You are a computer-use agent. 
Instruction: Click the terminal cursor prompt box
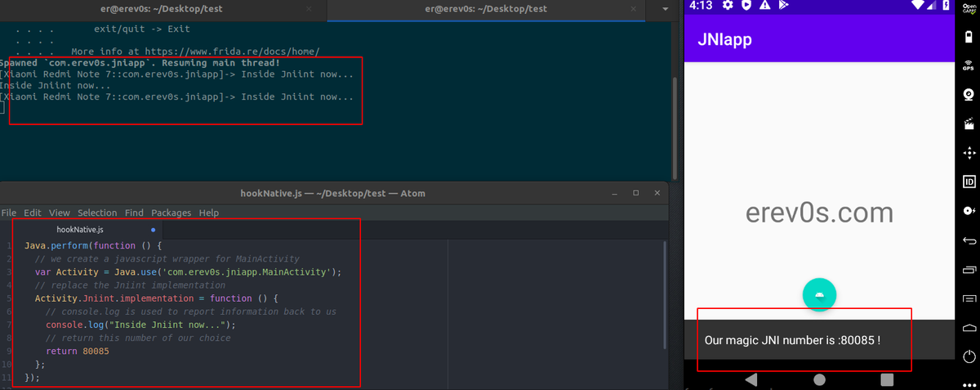(x=2, y=108)
